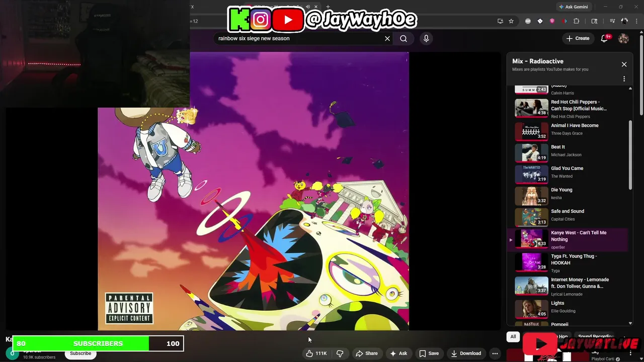Click the Create button
The width and height of the screenshot is (644, 362).
(578, 38)
